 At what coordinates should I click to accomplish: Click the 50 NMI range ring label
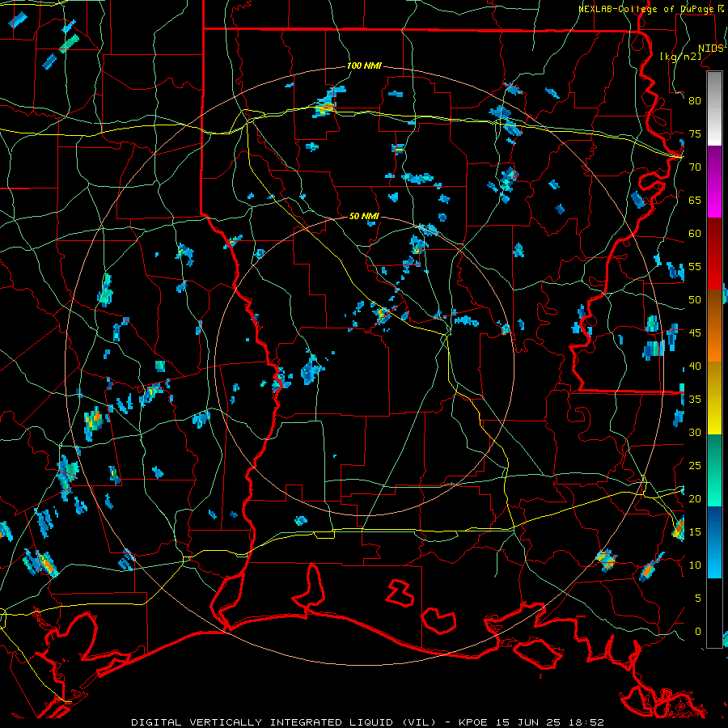[364, 216]
